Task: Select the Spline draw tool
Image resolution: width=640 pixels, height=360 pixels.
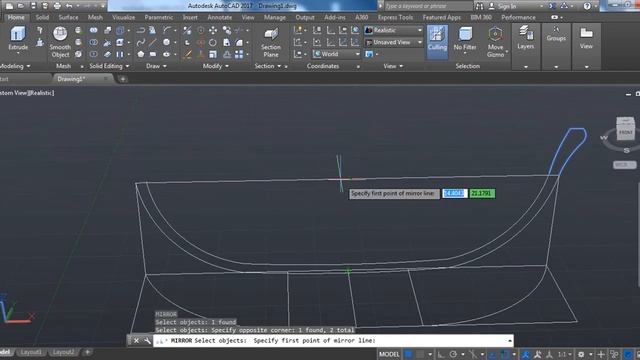Action: tap(140, 42)
